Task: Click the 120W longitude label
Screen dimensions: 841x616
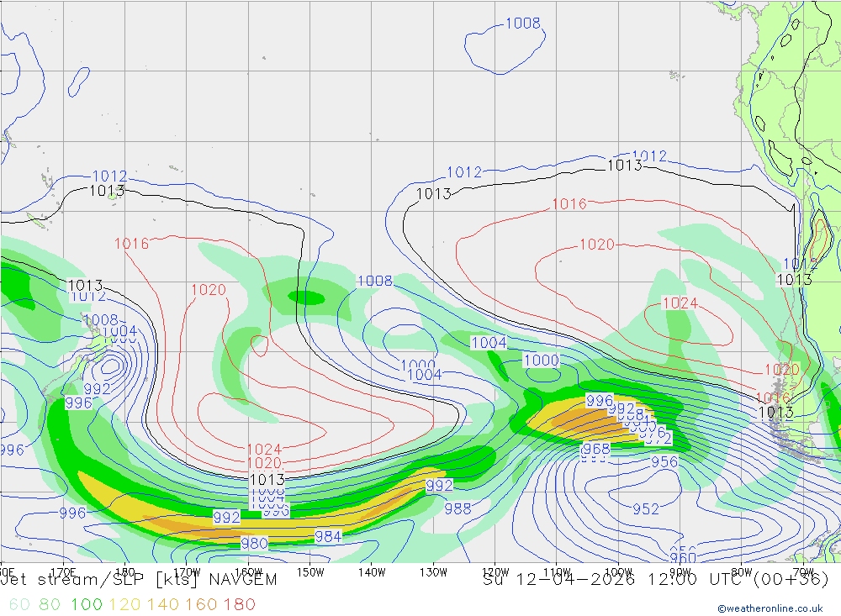Action: 495,572
